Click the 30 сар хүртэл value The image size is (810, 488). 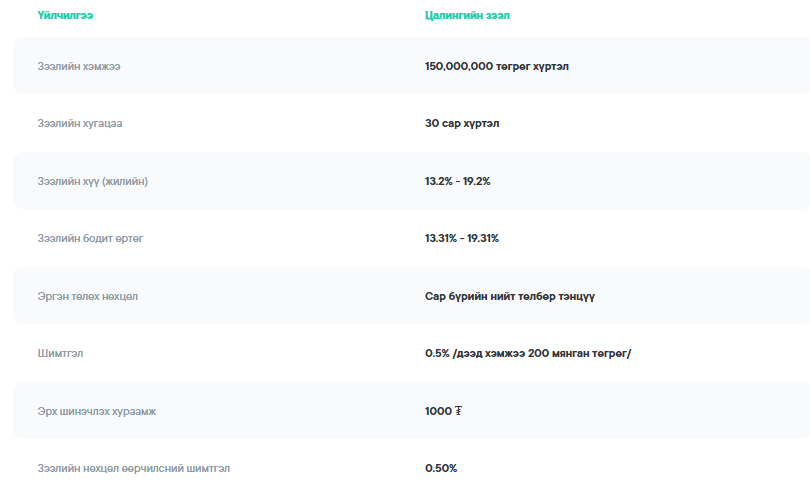pyautogui.click(x=462, y=124)
